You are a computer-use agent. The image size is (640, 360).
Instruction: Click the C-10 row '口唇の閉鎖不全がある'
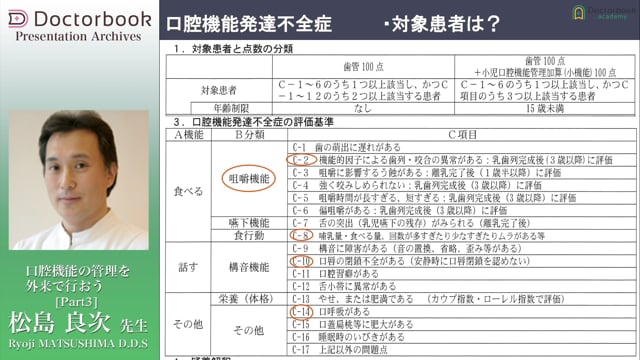462,261
